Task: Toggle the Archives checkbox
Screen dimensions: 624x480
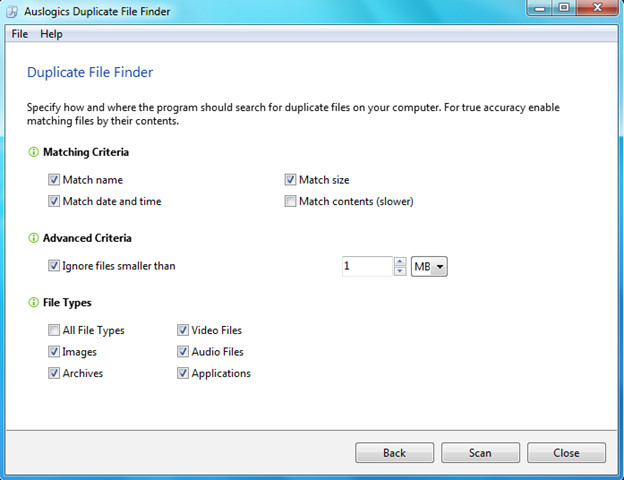Action: pos(54,373)
